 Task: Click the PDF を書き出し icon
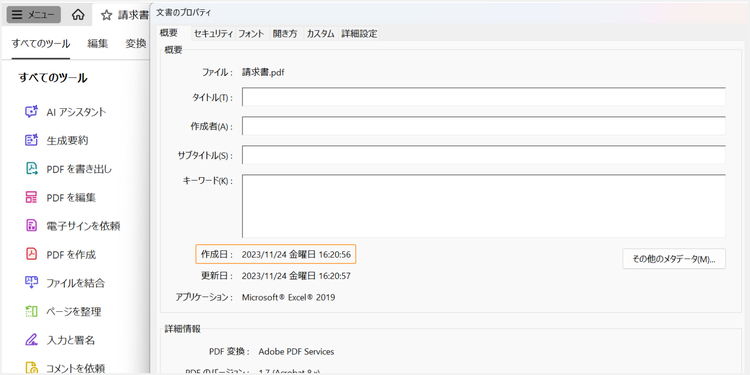[31, 169]
